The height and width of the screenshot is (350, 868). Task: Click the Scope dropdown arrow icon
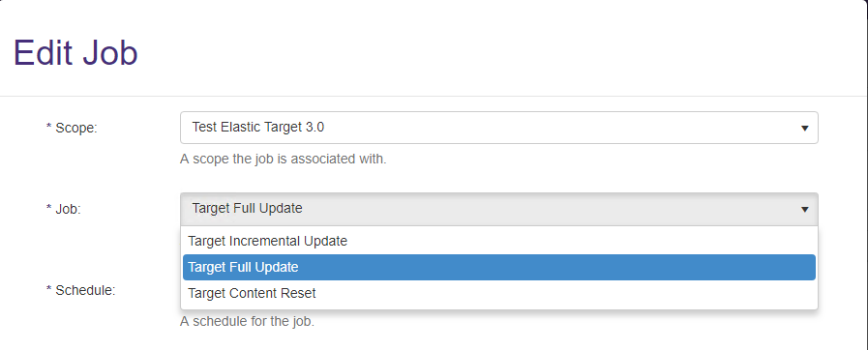(804, 129)
